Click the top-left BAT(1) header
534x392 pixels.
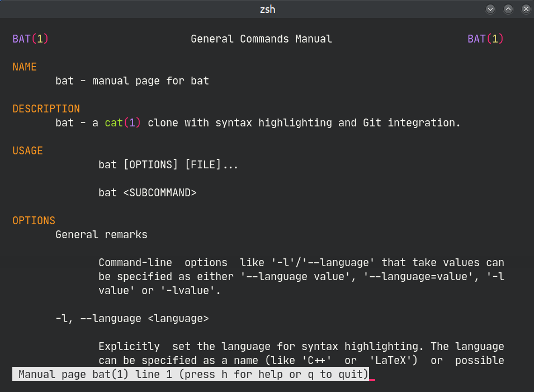tap(30, 39)
